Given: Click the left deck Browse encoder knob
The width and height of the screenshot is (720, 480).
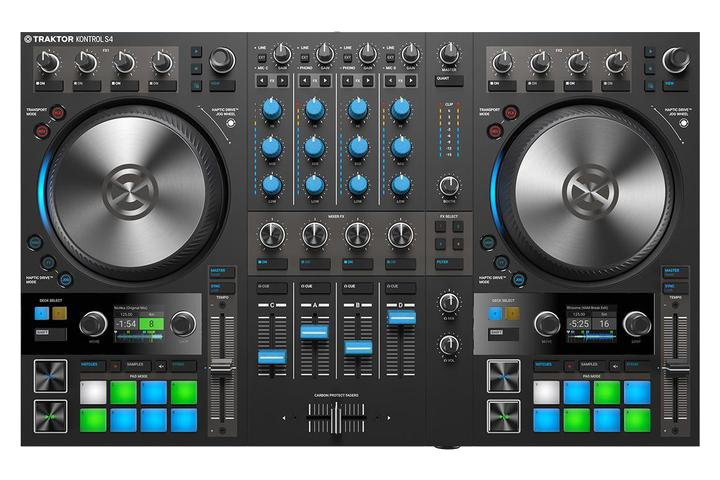Looking at the screenshot, I should coord(223,60).
